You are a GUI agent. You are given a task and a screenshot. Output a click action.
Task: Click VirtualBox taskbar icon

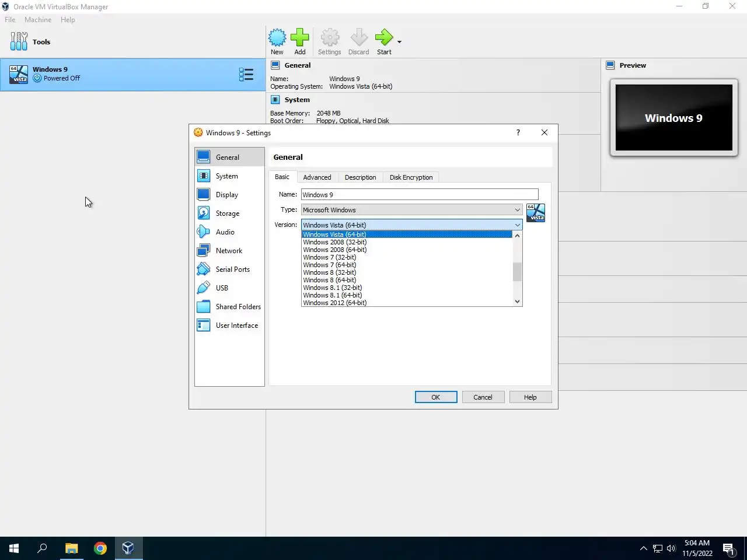[x=128, y=548]
